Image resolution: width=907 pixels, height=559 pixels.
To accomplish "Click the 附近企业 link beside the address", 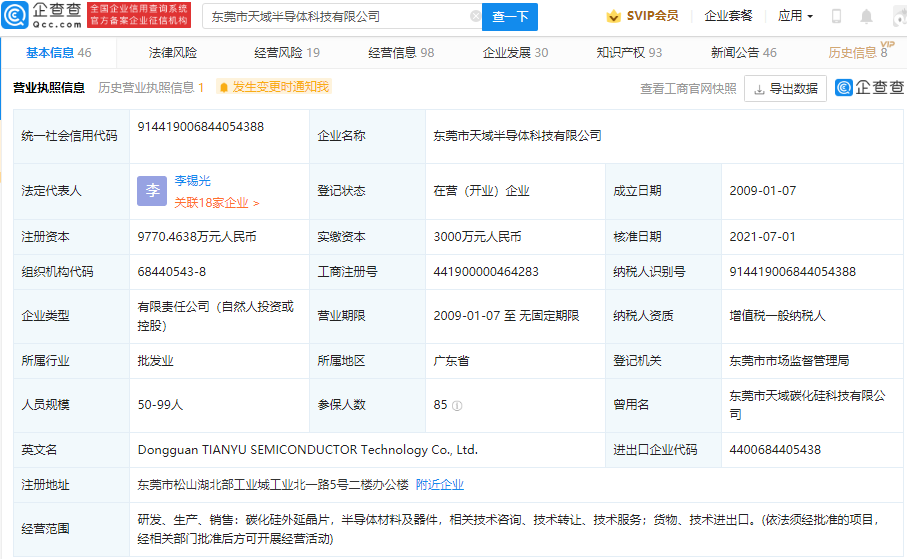I will [440, 485].
